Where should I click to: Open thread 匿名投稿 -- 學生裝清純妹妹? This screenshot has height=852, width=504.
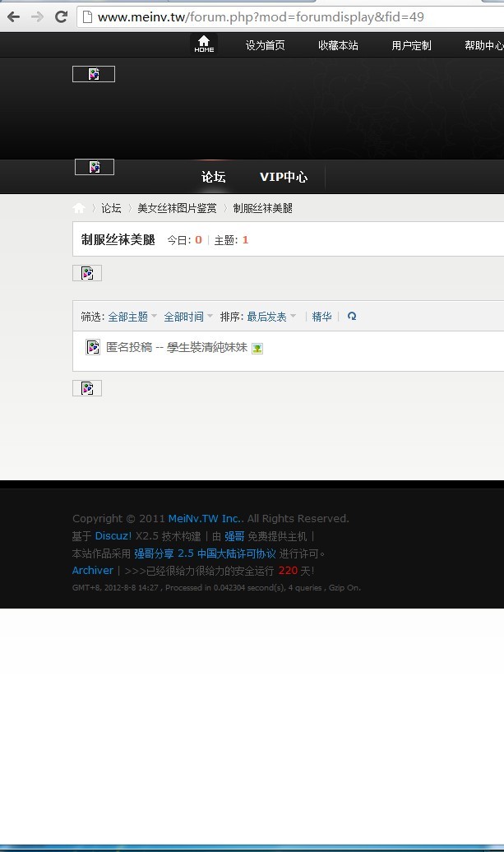click(x=177, y=347)
